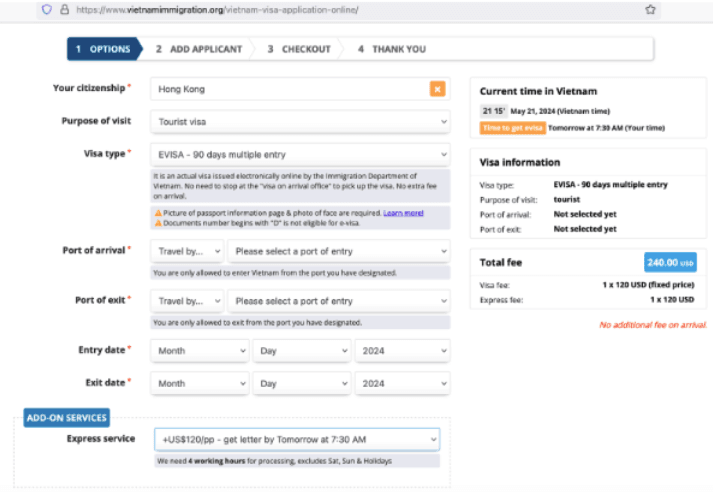Open Port of exit 'Travel by' dropdown
The image size is (713, 492).
(187, 300)
